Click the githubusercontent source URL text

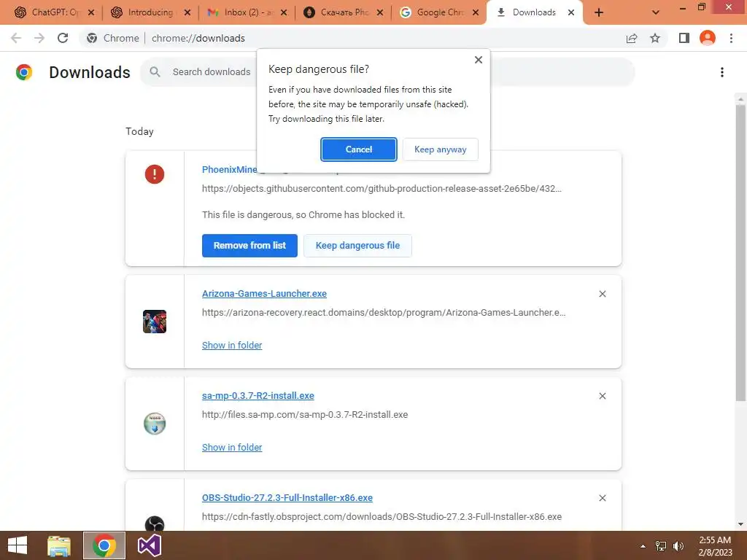(382, 189)
